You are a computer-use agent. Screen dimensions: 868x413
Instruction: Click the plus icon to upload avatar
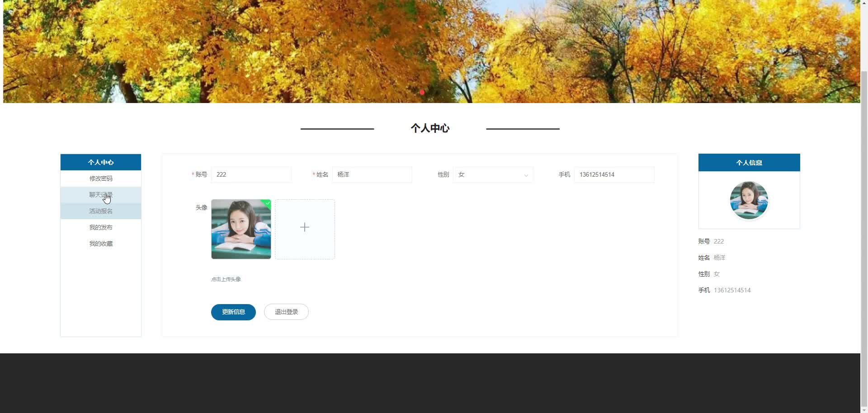tap(305, 227)
